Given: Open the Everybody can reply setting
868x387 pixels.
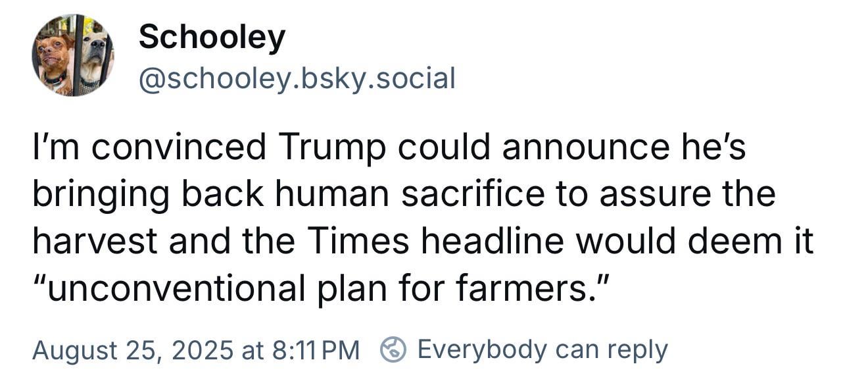Looking at the screenshot, I should click(542, 349).
